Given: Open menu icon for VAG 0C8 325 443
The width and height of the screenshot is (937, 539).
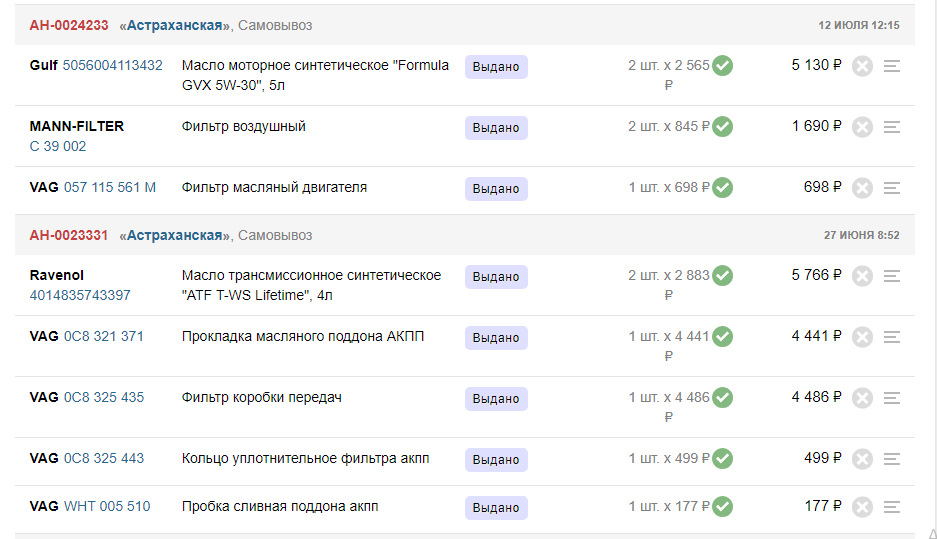Looking at the screenshot, I should [892, 458].
